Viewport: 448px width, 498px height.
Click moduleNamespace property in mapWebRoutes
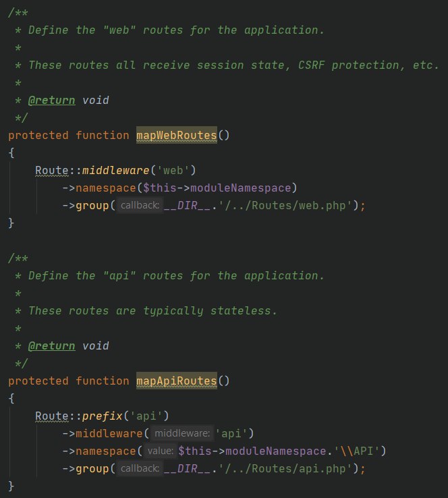[241, 188]
